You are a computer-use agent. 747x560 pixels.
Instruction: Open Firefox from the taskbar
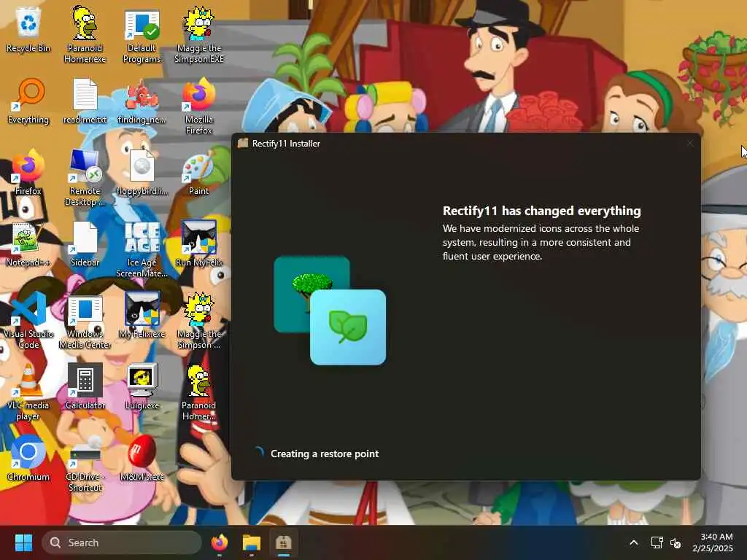tap(219, 542)
